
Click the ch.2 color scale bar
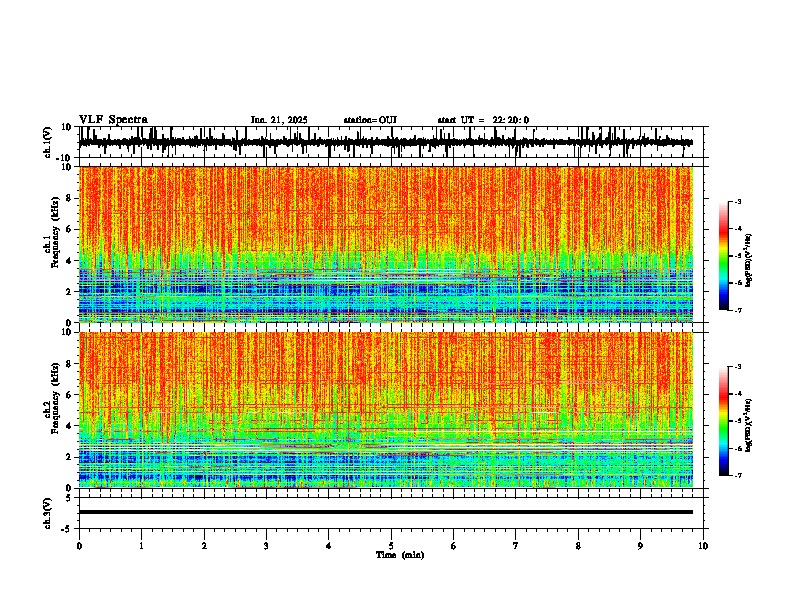click(x=723, y=421)
